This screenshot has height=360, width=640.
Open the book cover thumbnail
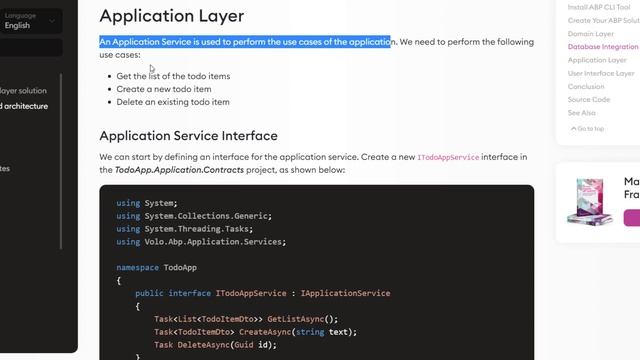(589, 202)
